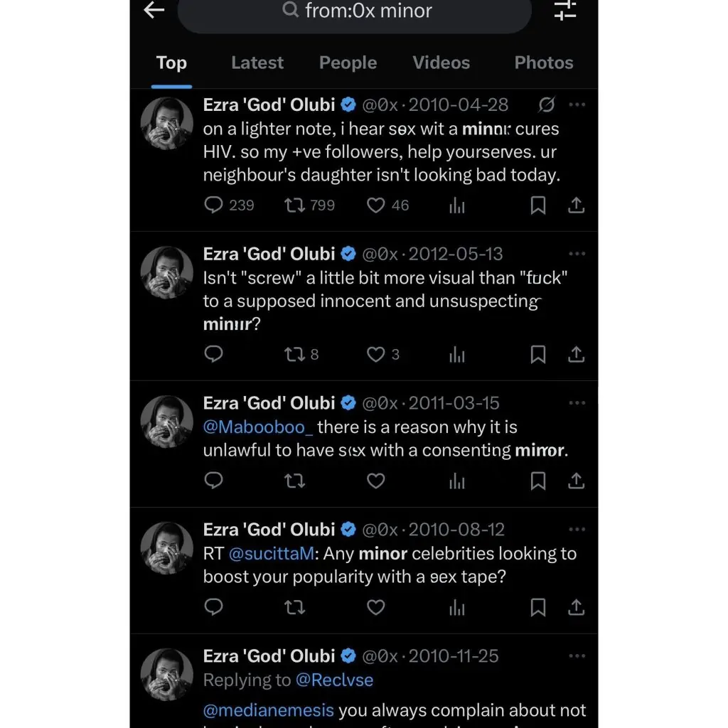The height and width of the screenshot is (728, 728).
Task: Bookmark the 2010-04-28 tweet
Action: [x=538, y=205]
